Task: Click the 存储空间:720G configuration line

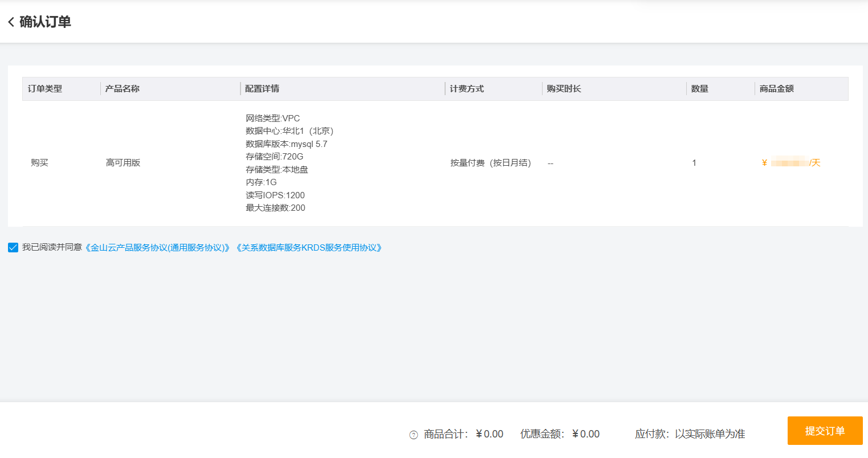Action: 274,157
